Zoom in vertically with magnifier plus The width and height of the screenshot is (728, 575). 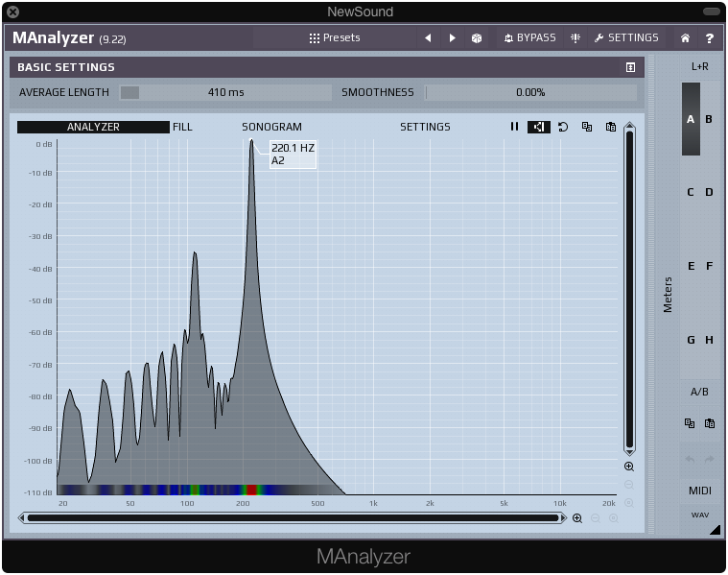click(x=629, y=467)
